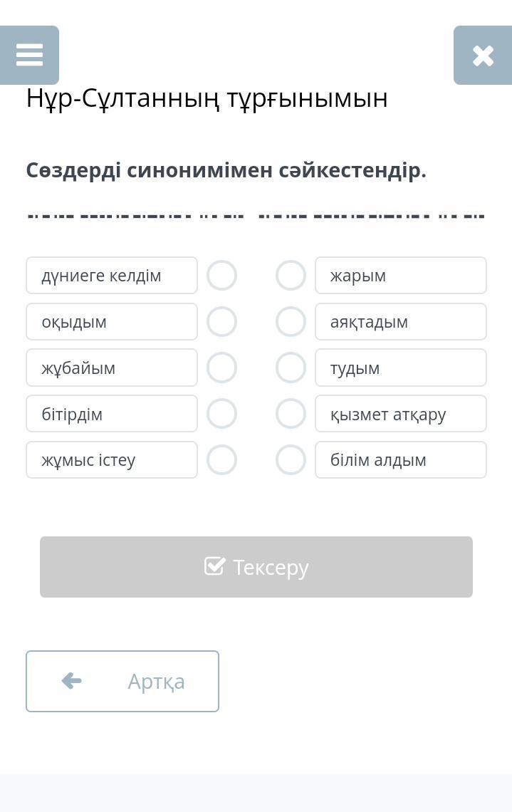The width and height of the screenshot is (512, 812).
Task: Select radio next to жұмыс істеу
Action: [221, 460]
